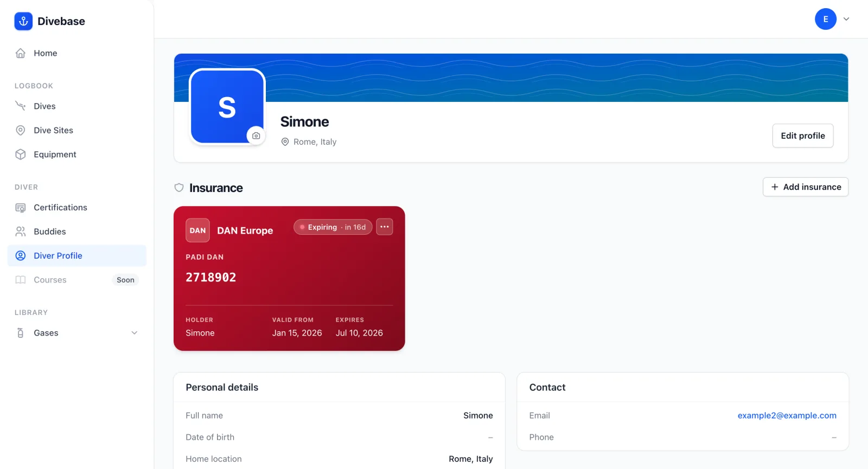This screenshot has height=469, width=868.
Task: Click the plus icon in Add insurance
Action: (775, 187)
